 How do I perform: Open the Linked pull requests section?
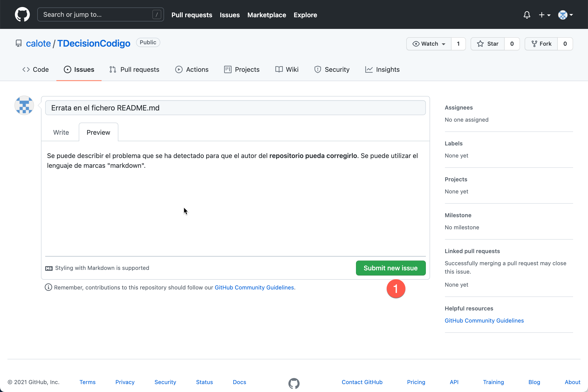pyautogui.click(x=472, y=251)
